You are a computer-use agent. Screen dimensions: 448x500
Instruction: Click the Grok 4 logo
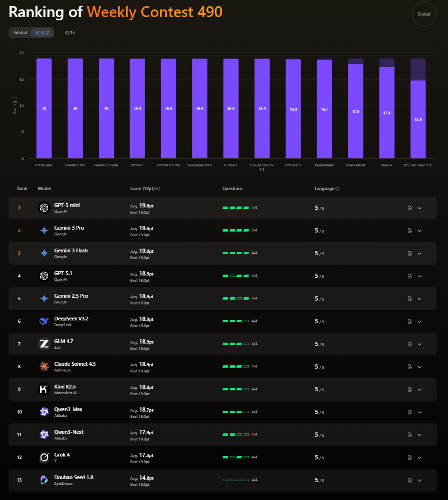coord(44,457)
